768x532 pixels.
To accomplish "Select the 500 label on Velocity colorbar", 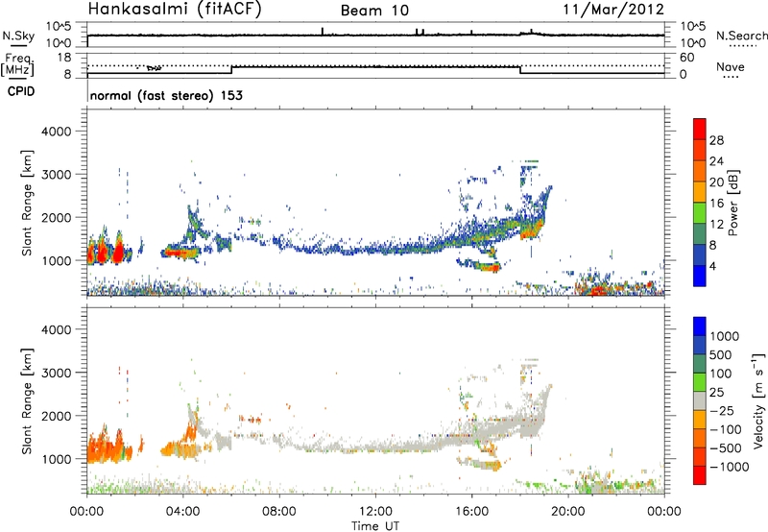I will (x=723, y=354).
